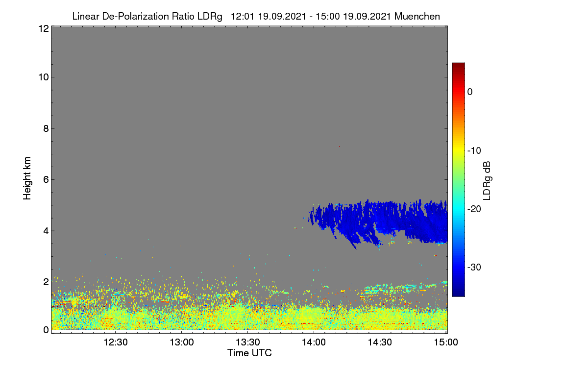Click the Muenchen location text in title

417,16
